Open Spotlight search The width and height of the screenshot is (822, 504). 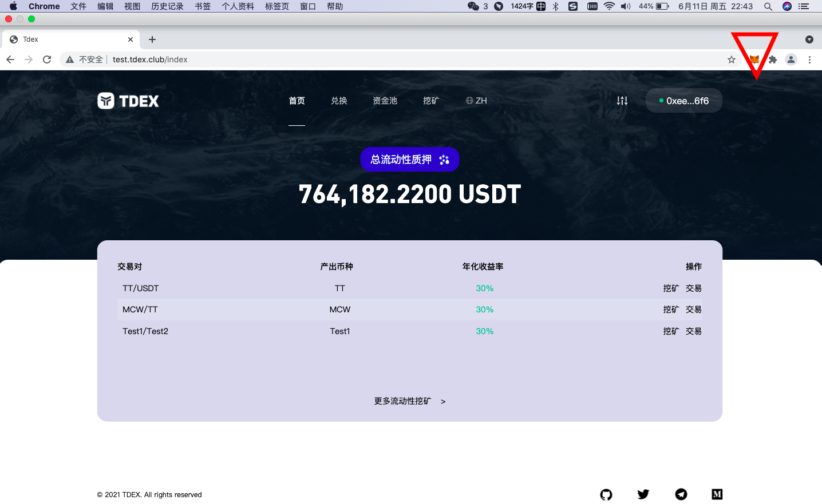coord(768,6)
